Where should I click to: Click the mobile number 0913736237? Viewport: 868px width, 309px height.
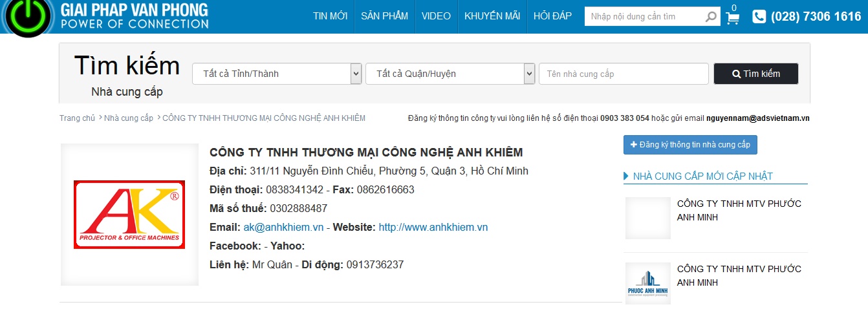coord(375,265)
